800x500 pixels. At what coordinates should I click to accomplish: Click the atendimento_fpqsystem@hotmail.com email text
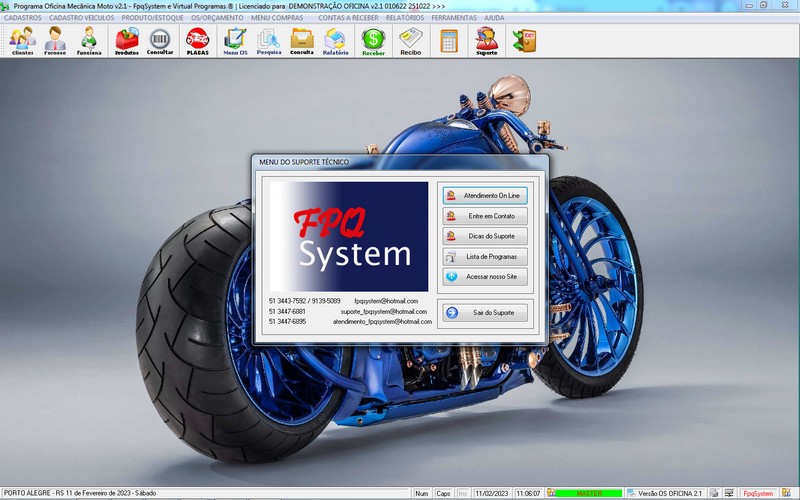pos(382,321)
